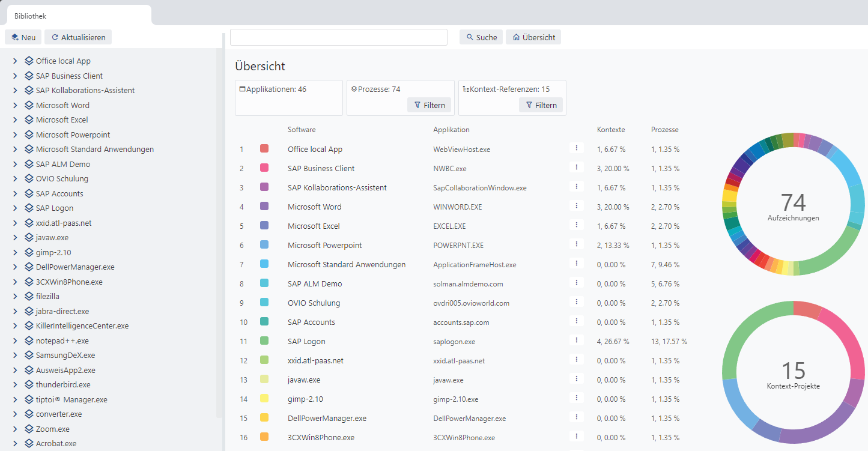The height and width of the screenshot is (451, 868).
Task: Open the three-dot menu for DellPowerManager.exe row
Action: click(576, 417)
